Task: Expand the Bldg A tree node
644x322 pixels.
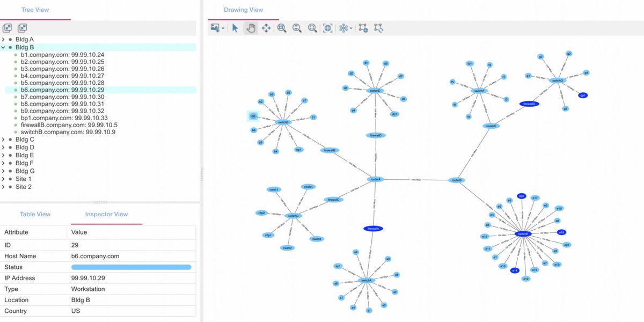Action: pyautogui.click(x=3, y=40)
